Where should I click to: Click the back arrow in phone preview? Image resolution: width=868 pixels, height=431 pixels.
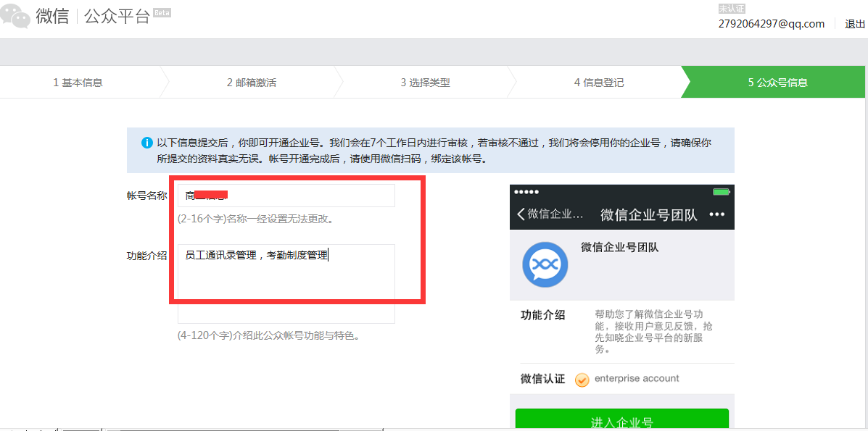(x=521, y=214)
